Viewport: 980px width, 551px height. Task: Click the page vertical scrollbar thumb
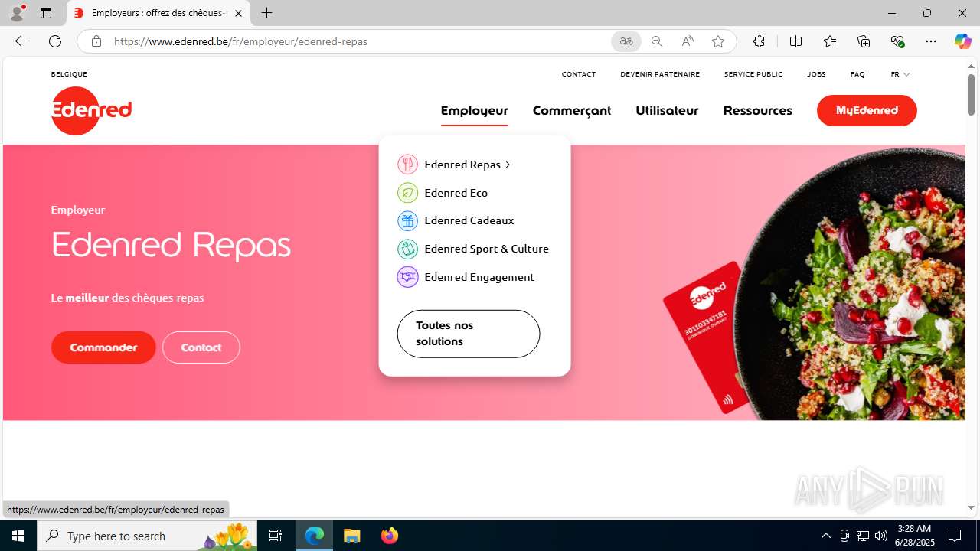[x=971, y=95]
